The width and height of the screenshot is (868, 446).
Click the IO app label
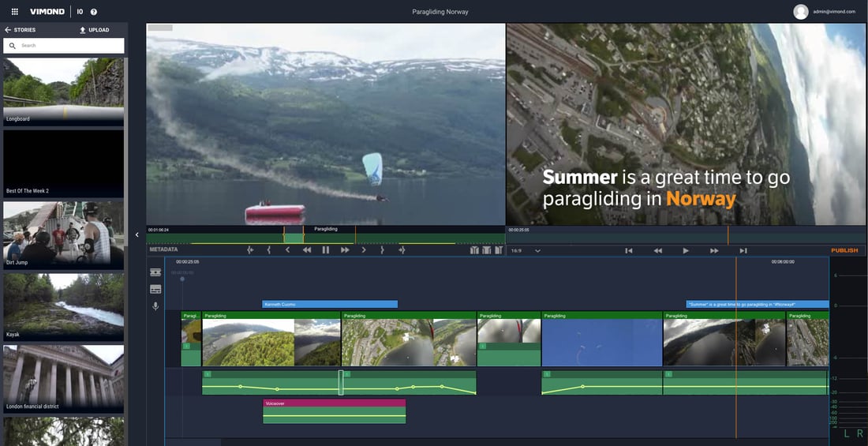[80, 12]
